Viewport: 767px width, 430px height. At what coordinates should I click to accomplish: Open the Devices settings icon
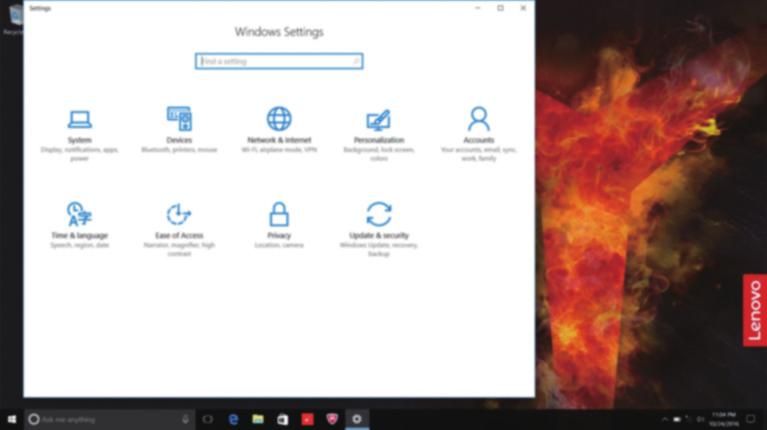(179, 118)
